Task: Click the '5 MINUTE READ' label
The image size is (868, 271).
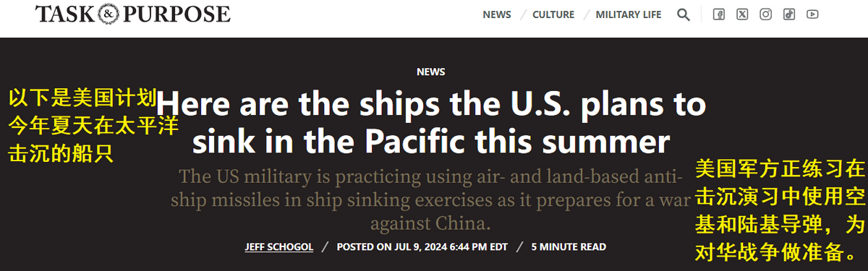Action: tap(569, 246)
